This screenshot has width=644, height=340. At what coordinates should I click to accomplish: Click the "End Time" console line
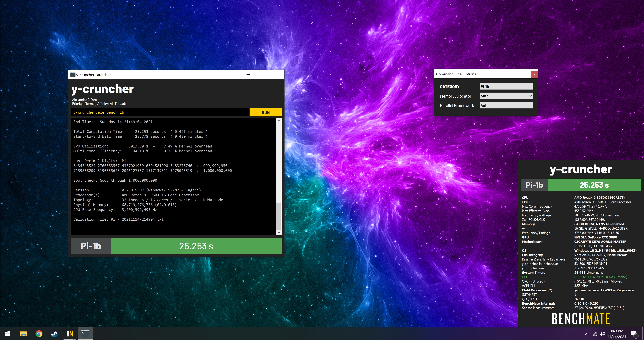(113, 122)
